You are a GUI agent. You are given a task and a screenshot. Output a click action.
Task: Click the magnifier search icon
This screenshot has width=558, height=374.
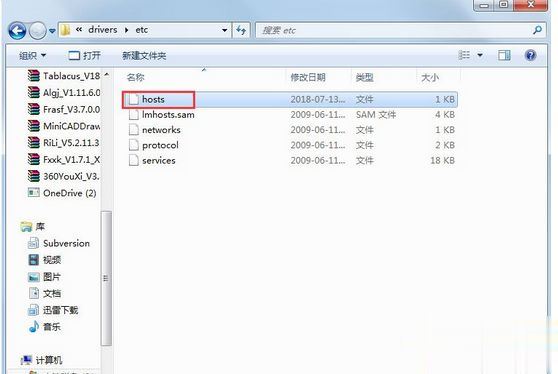pos(537,30)
